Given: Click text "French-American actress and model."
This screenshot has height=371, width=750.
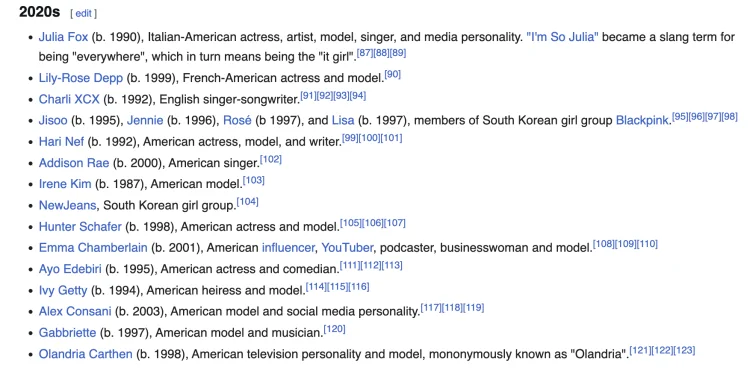Looking at the screenshot, I should click(284, 78).
